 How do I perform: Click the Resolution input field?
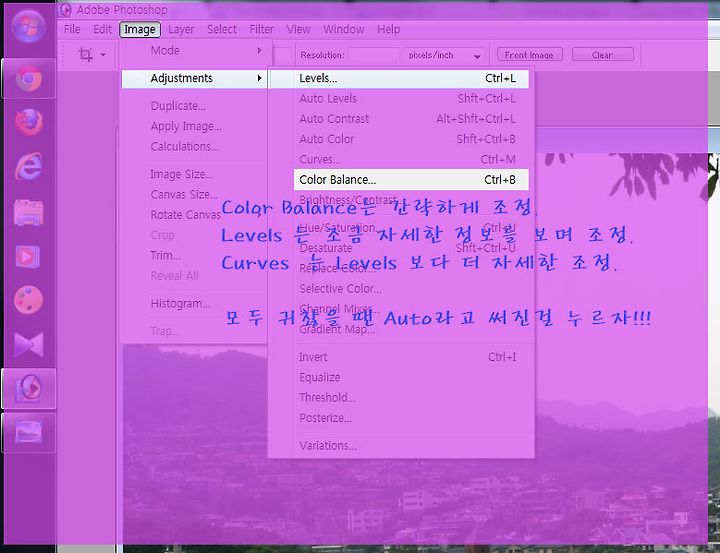pos(374,55)
